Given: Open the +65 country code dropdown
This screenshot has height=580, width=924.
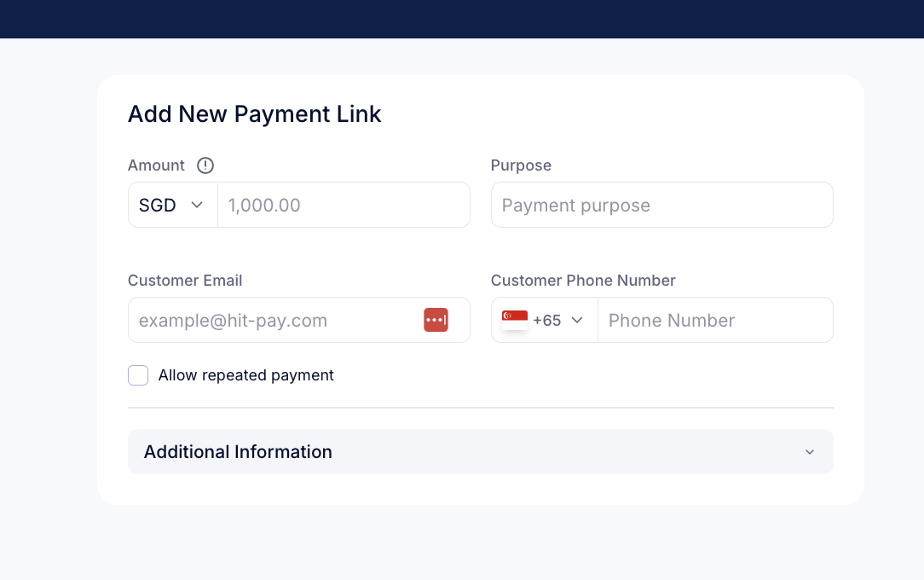Looking at the screenshot, I should point(545,320).
